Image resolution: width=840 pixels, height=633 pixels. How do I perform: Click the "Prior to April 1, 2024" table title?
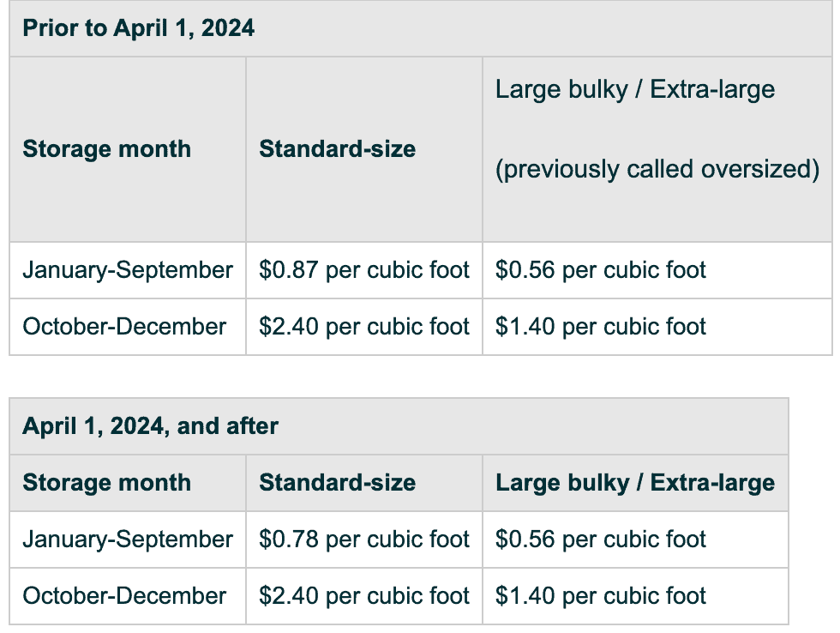click(x=139, y=28)
